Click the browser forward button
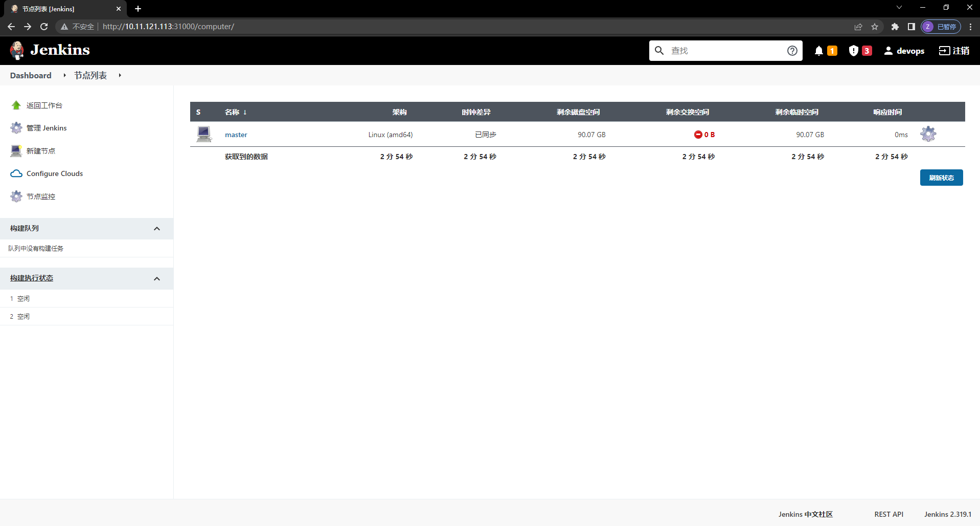 click(28, 27)
